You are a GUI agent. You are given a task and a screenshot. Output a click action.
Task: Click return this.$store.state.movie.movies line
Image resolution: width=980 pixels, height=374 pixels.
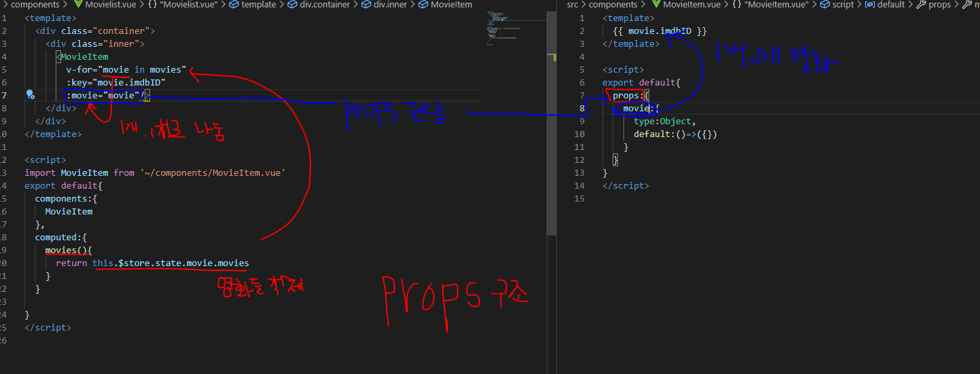click(x=153, y=263)
